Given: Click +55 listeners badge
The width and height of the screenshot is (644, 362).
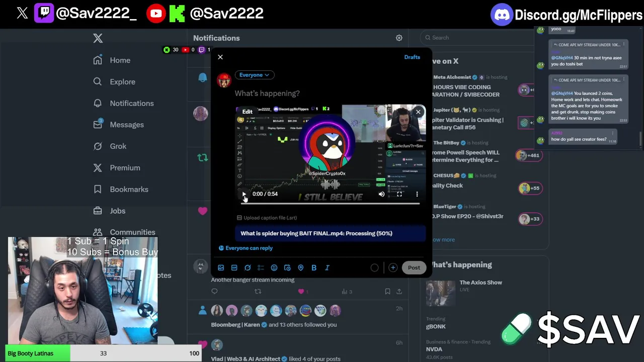Looking at the screenshot, I should click(530, 189).
